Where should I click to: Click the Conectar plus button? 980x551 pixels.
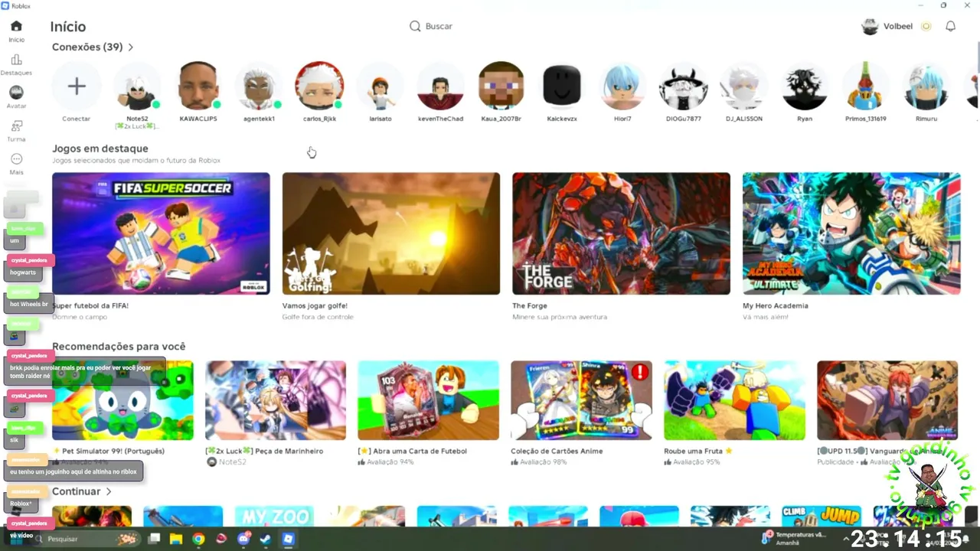pyautogui.click(x=77, y=86)
